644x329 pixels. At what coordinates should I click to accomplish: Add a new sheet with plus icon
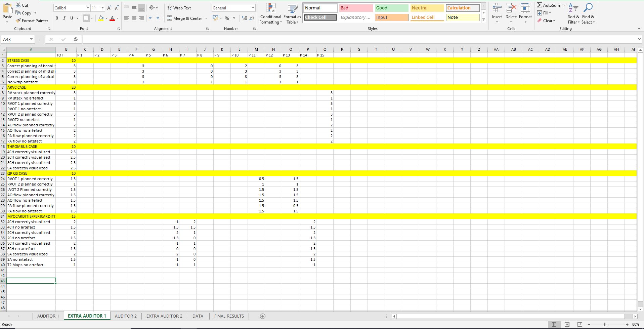point(263,316)
